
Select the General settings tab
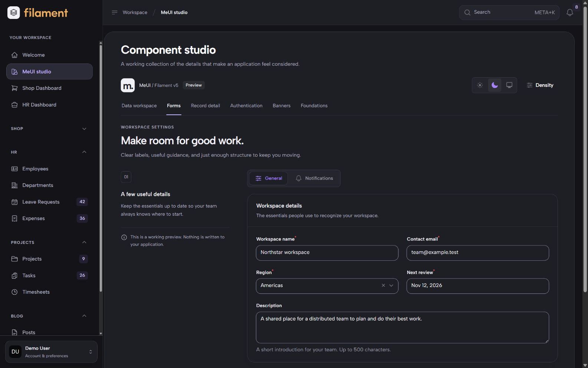(269, 178)
